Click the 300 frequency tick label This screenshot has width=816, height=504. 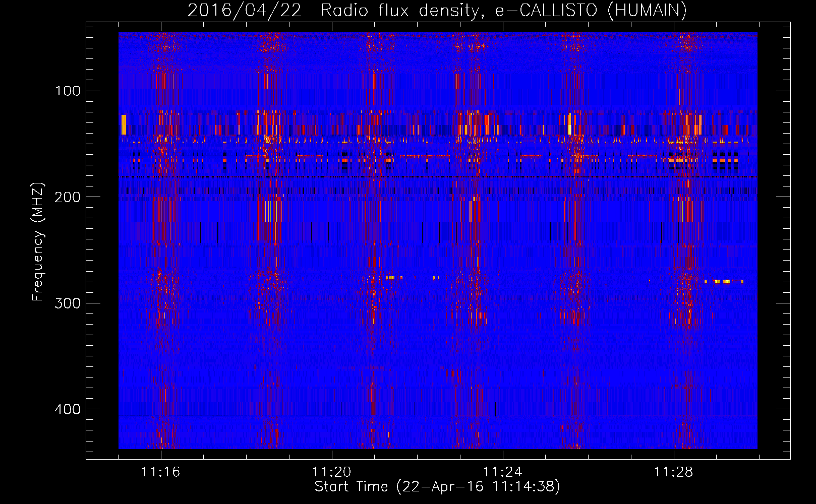[x=68, y=303]
